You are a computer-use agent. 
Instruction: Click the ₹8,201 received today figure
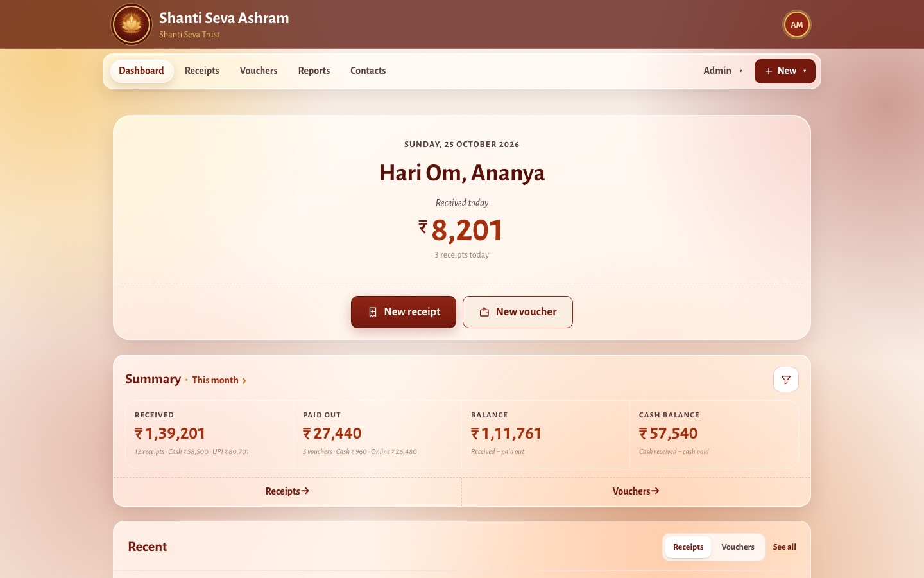pos(461,231)
